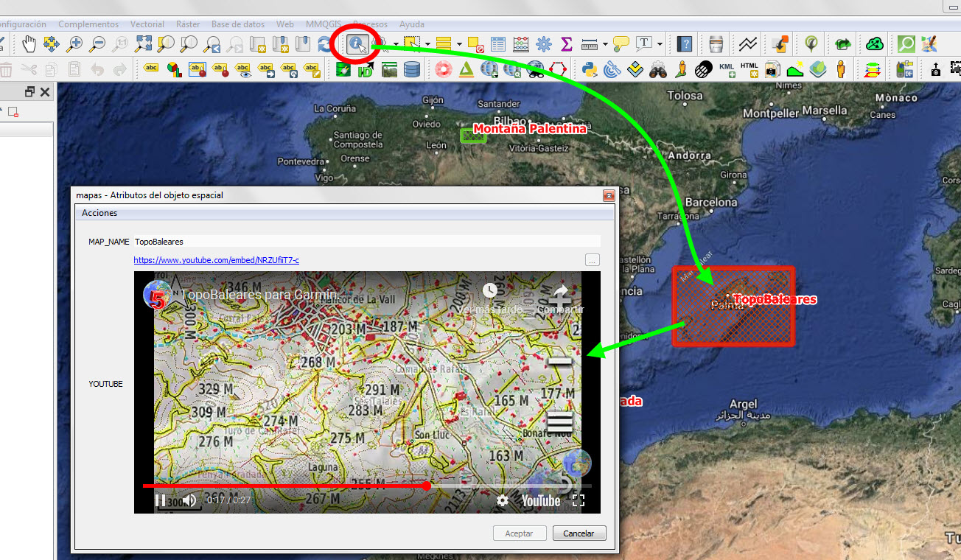The image size is (961, 560).
Task: Expand the Measure tool dropdown arrow
Action: click(x=604, y=44)
